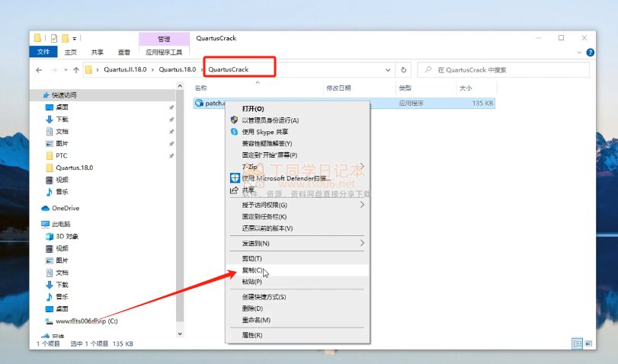Select the 3D 对象 folder in sidebar
Screen dimensions: 618x364
click(x=67, y=236)
